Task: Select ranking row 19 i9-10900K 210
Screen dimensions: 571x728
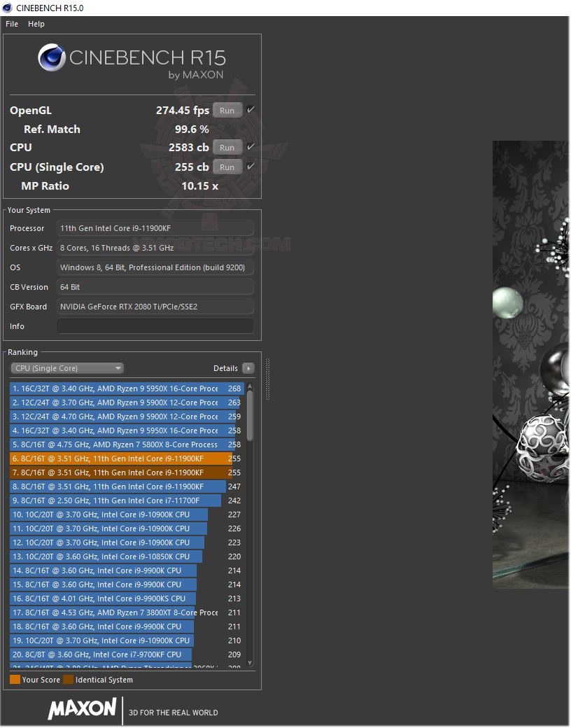Action: click(126, 640)
